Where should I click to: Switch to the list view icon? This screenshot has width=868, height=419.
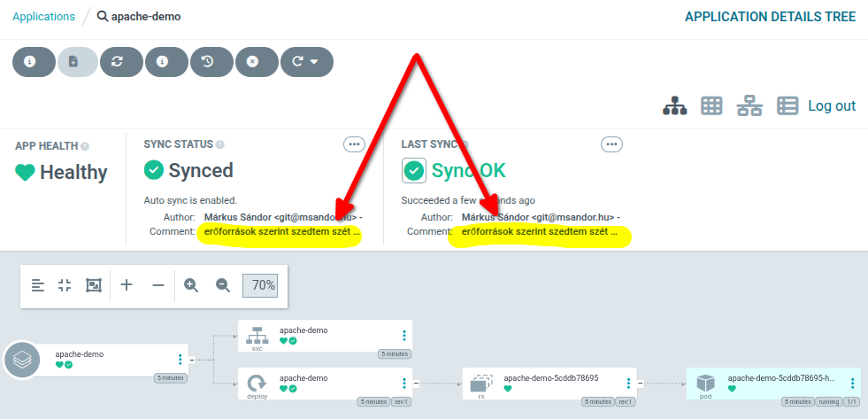(x=787, y=105)
